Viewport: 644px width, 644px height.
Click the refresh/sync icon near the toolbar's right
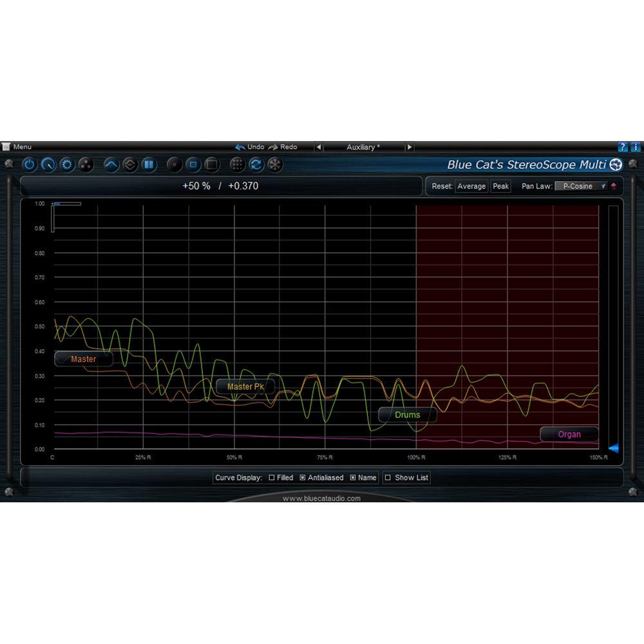coord(255,165)
